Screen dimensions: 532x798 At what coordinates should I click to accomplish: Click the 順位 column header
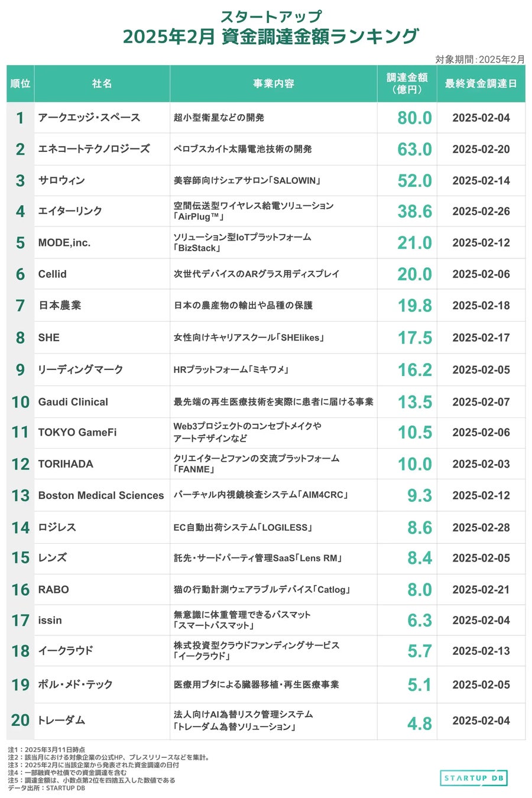click(x=21, y=84)
